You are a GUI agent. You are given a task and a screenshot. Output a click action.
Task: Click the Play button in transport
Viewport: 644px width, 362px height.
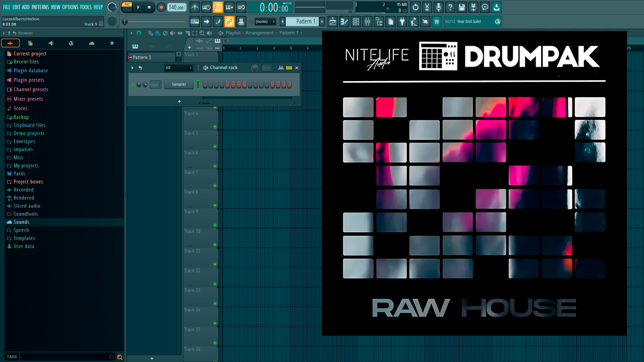pos(138,7)
